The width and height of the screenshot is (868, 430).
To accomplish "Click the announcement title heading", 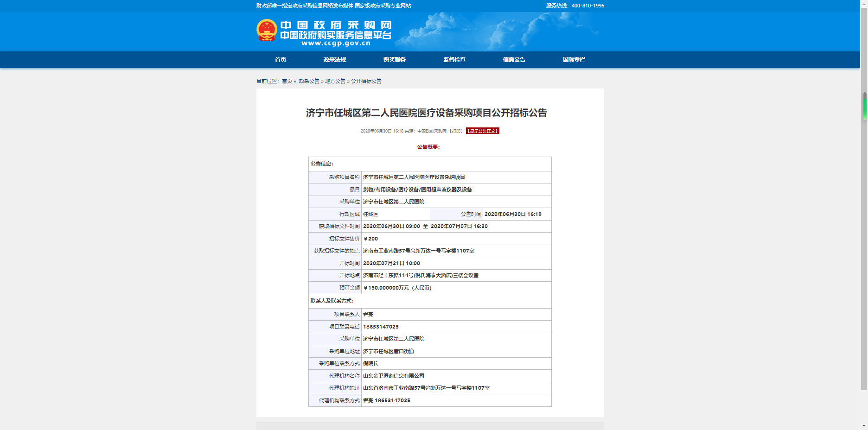I will (x=427, y=113).
